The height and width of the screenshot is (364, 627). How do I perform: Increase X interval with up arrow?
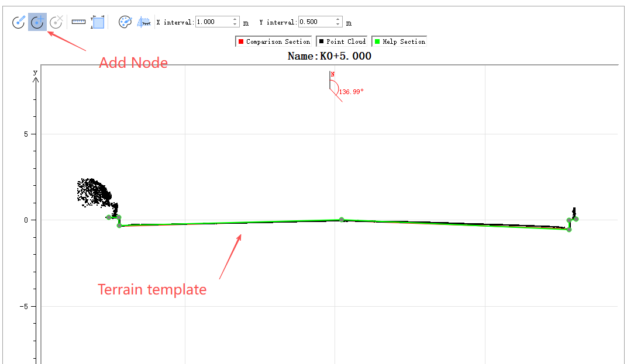click(x=235, y=19)
